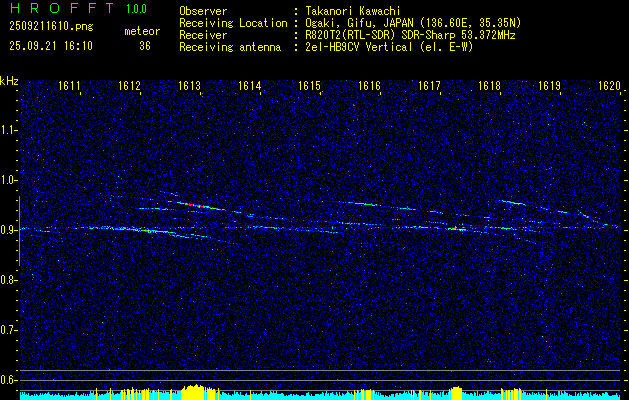Click the version number 1.0.0

[136, 9]
